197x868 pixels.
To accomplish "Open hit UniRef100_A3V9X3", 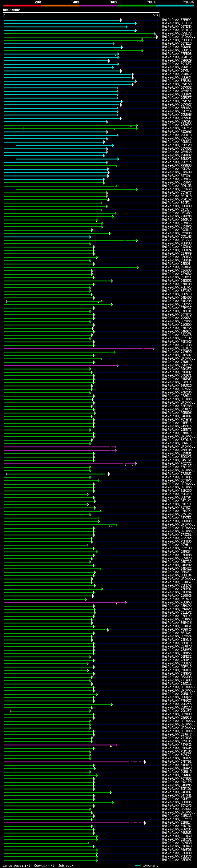I will [176, 745].
